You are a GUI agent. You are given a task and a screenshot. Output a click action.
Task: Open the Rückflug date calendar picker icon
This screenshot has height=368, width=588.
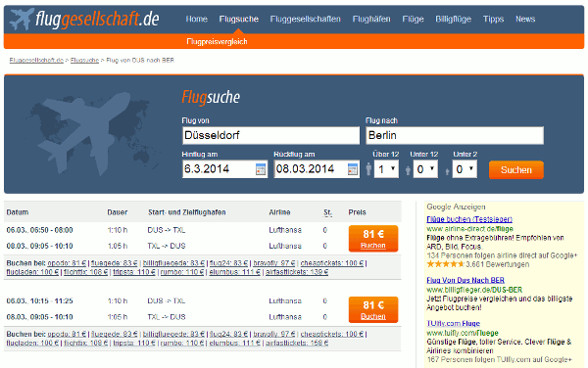click(353, 169)
